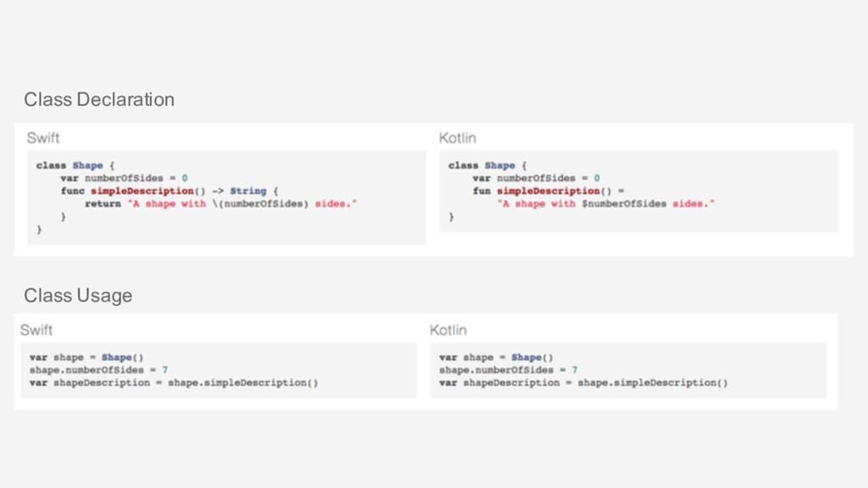This screenshot has width=868, height=488.
Task: Select "shape.numberOfSides = 7" in Kotlin usage code
Action: (x=509, y=370)
